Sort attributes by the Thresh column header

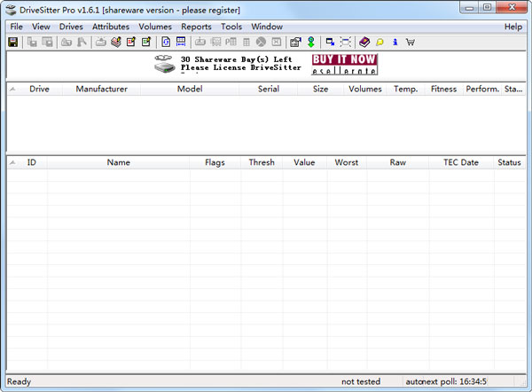(262, 162)
